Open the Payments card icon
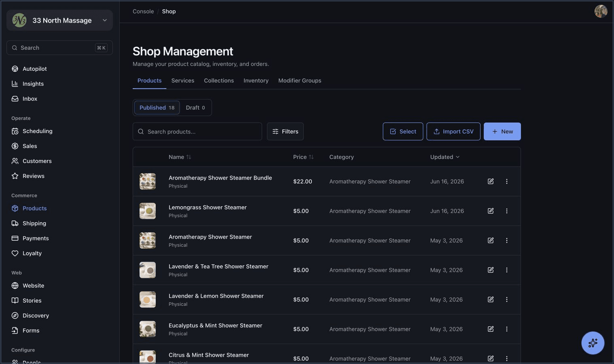Viewport: 614px width, 364px height. pyautogui.click(x=15, y=239)
